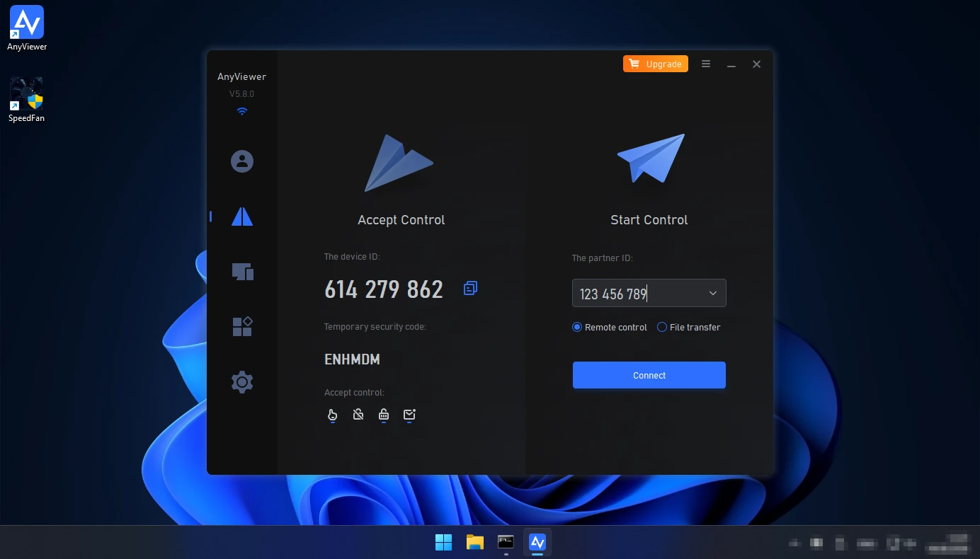Copy the device ID 614 279 862
The width and height of the screenshot is (980, 559).
click(470, 288)
